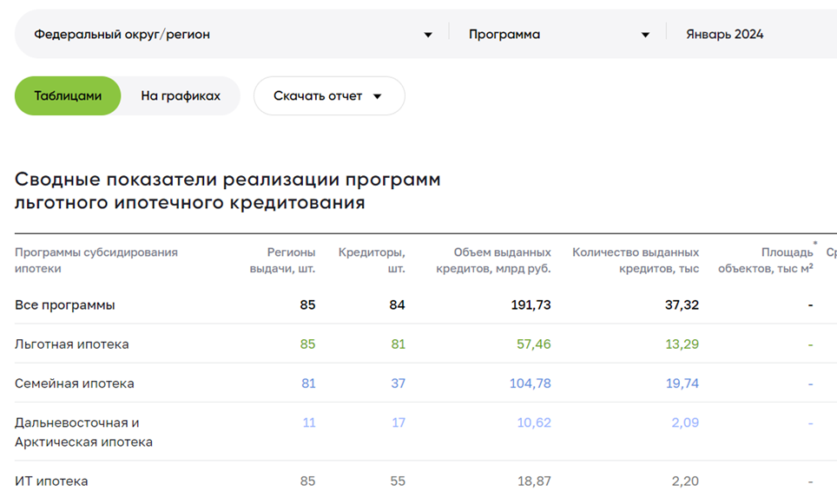The height and width of the screenshot is (504, 837).
Task: Click the 13,29 value for Льготная ипотека
Action: coord(682,344)
